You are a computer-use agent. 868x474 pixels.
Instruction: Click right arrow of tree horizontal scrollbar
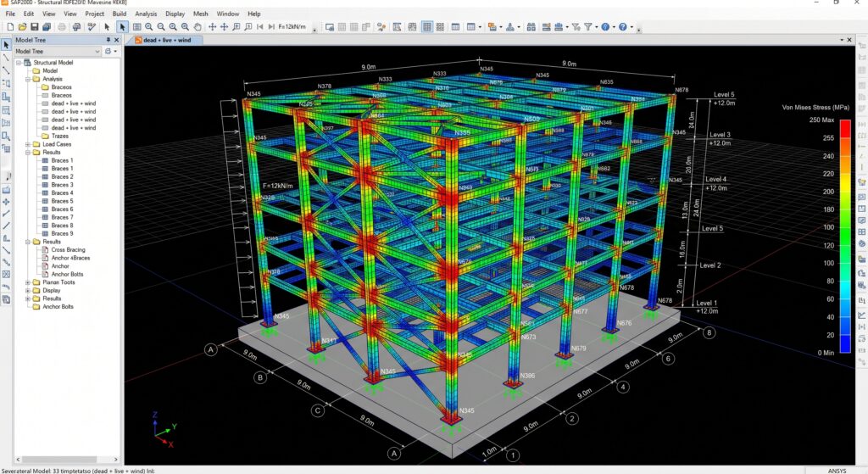point(115,460)
